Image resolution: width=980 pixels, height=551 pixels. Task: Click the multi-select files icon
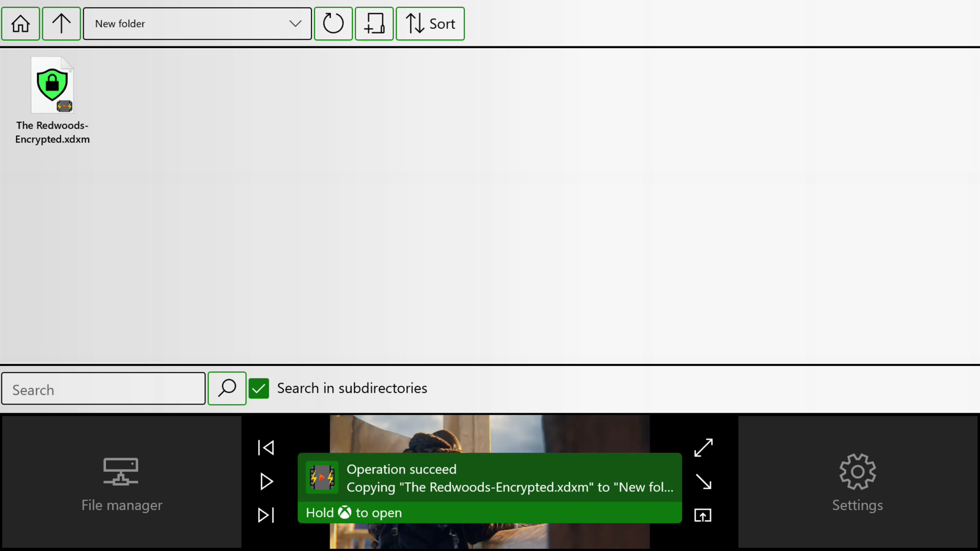pos(374,23)
